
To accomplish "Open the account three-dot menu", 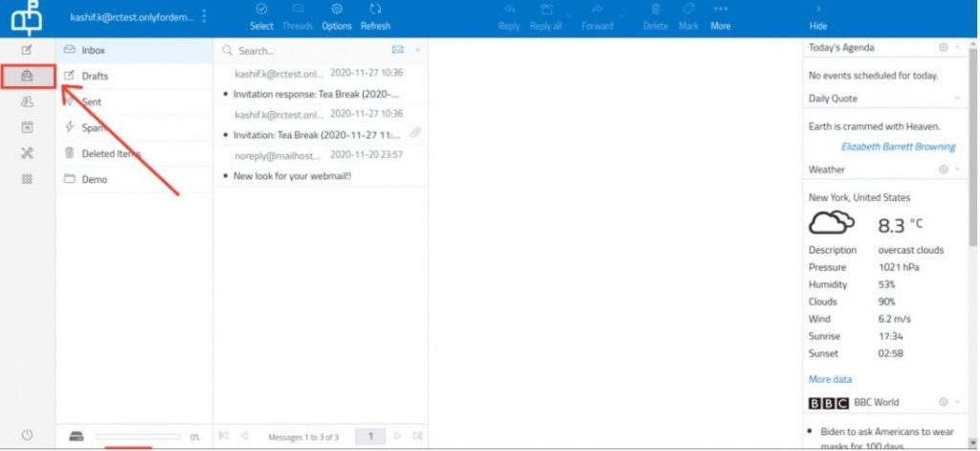I will [203, 16].
